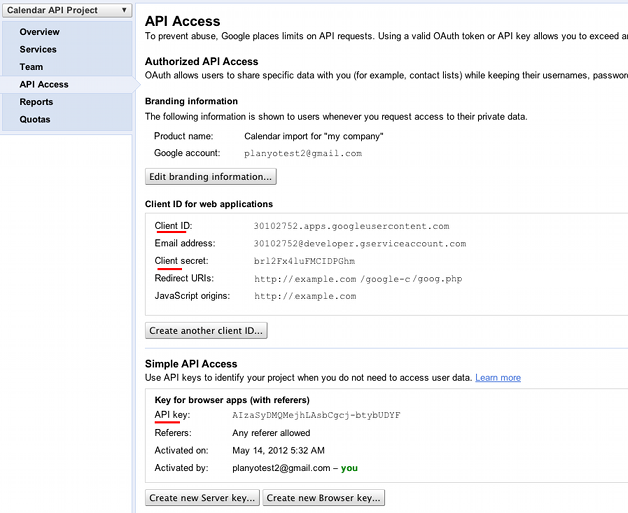Click Create new Server key button
The height and width of the screenshot is (513, 628).
tap(202, 497)
